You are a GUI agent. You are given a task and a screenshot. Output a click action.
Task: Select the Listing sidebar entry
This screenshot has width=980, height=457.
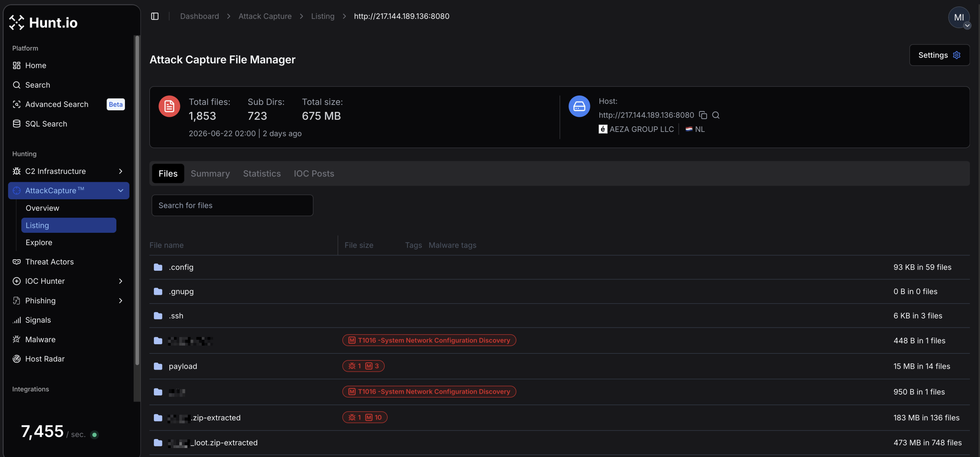pyautogui.click(x=69, y=225)
